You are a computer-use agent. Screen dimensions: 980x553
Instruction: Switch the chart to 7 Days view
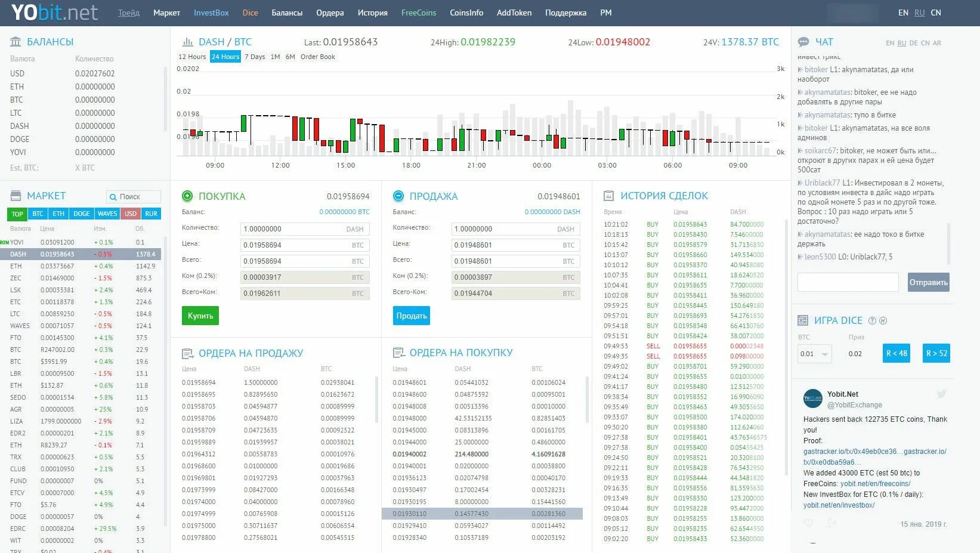click(x=255, y=56)
